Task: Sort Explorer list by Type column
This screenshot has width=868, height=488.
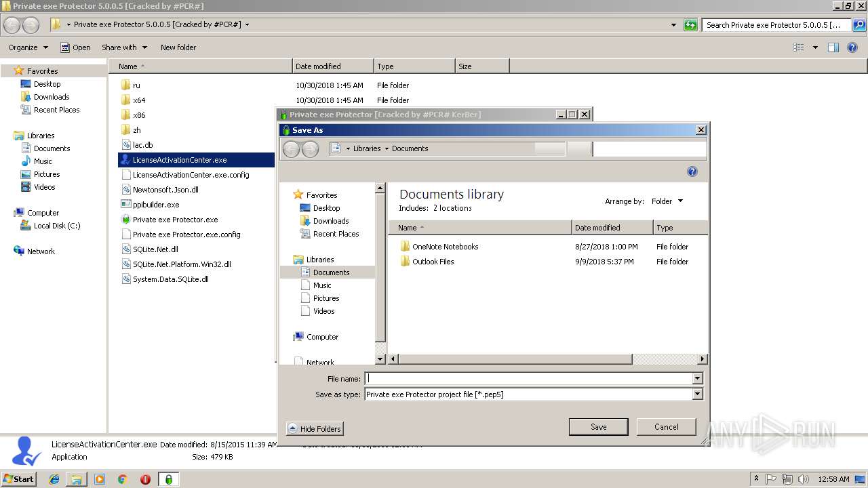Action: [414, 66]
